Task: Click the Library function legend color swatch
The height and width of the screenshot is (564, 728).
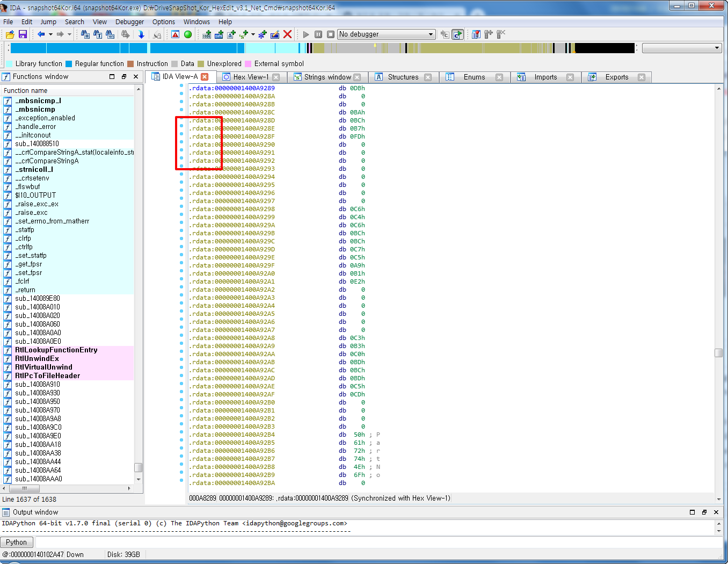Action: click(9, 64)
